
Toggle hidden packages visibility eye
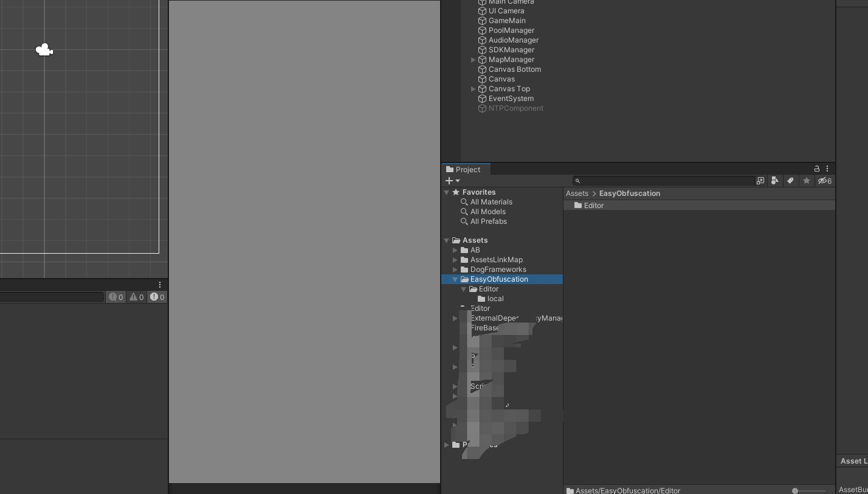point(824,181)
